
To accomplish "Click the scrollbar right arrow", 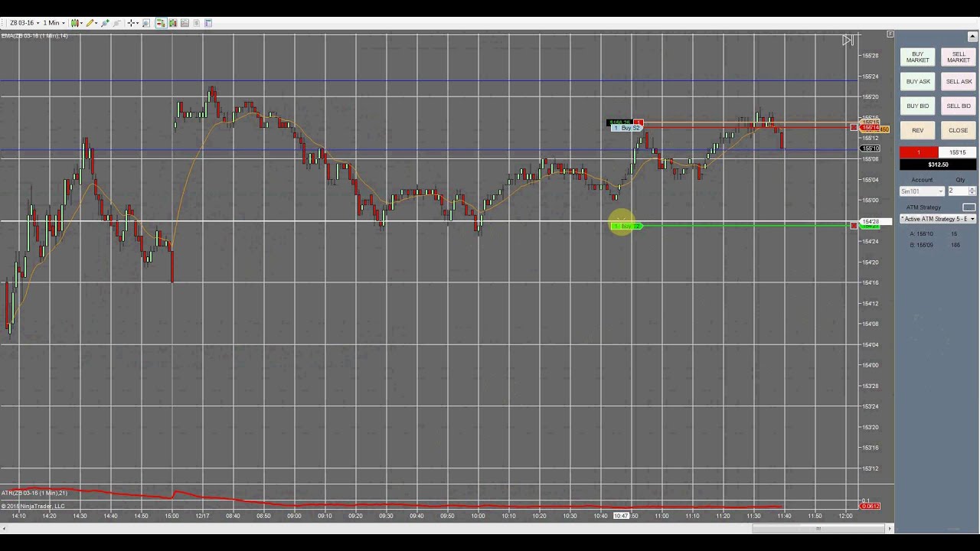I will (x=890, y=528).
